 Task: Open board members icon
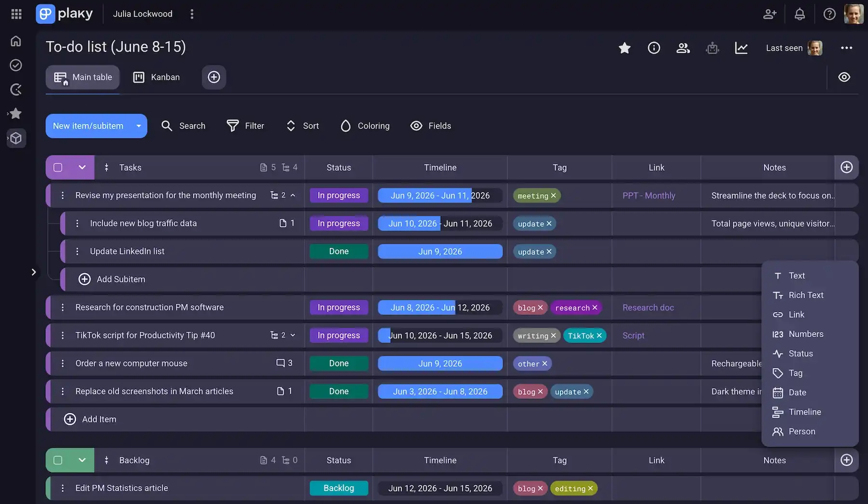[683, 48]
